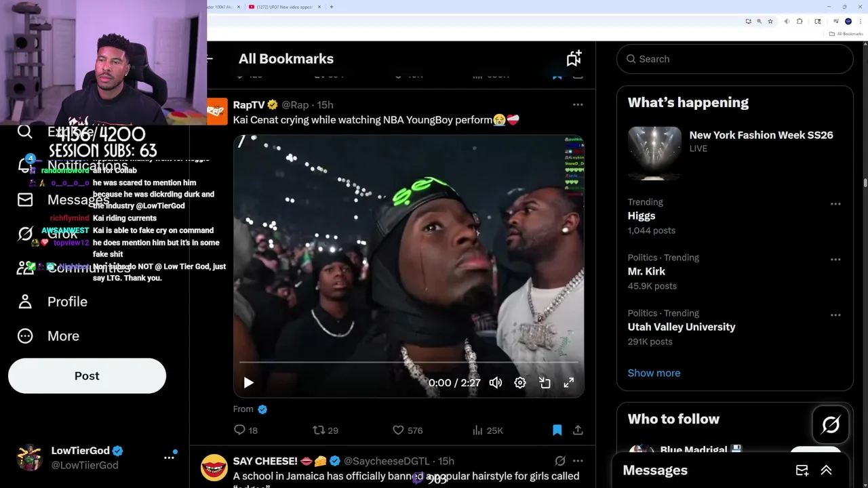Open the Fashion Week event thumbnail
The image size is (868, 488).
(654, 153)
